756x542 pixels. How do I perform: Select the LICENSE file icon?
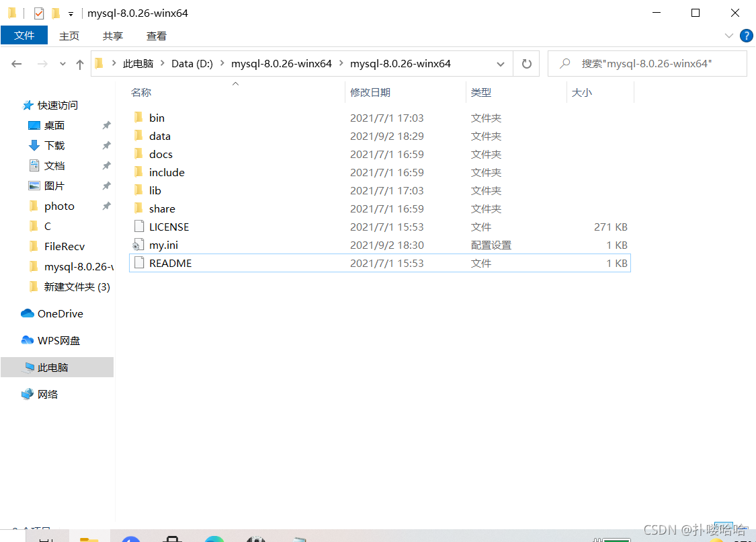(x=139, y=227)
